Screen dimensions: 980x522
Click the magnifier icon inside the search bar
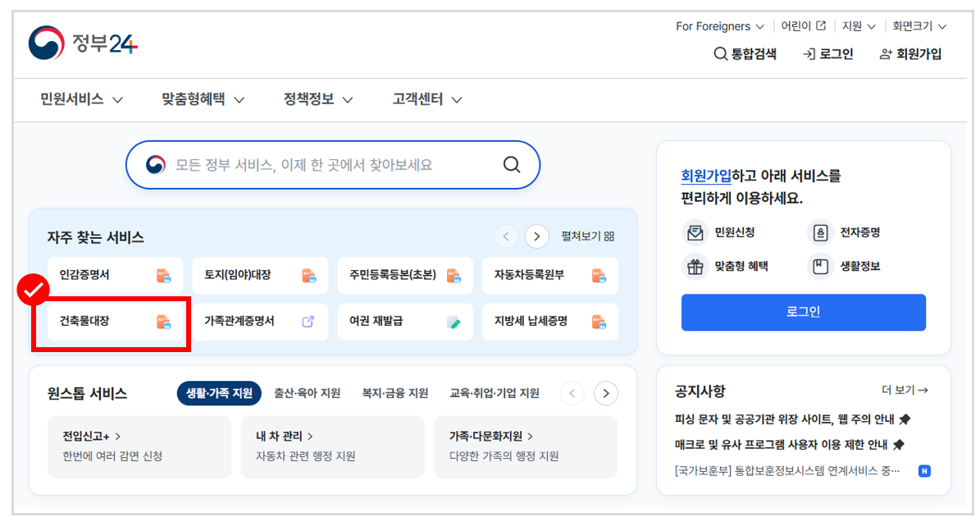point(512,164)
